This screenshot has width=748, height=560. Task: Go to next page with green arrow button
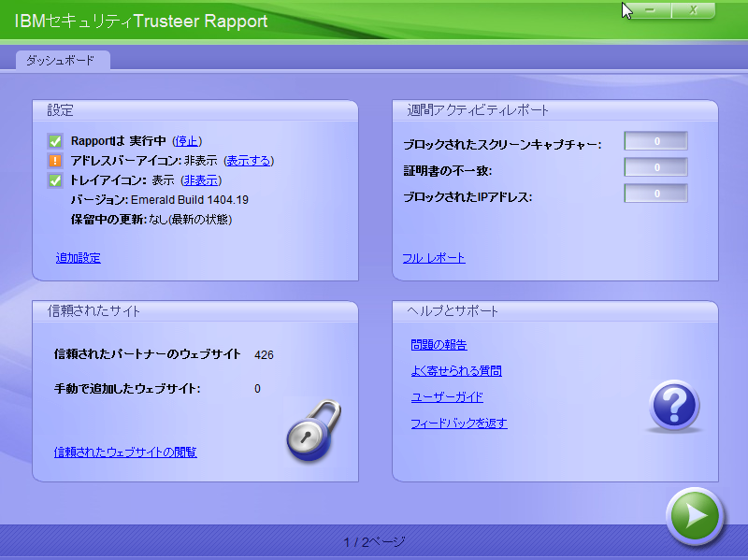[695, 516]
